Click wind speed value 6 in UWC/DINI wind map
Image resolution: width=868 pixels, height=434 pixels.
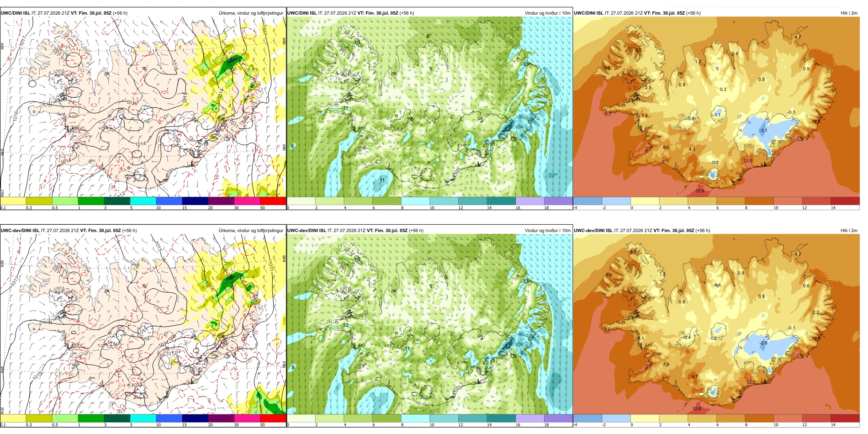coord(428,36)
